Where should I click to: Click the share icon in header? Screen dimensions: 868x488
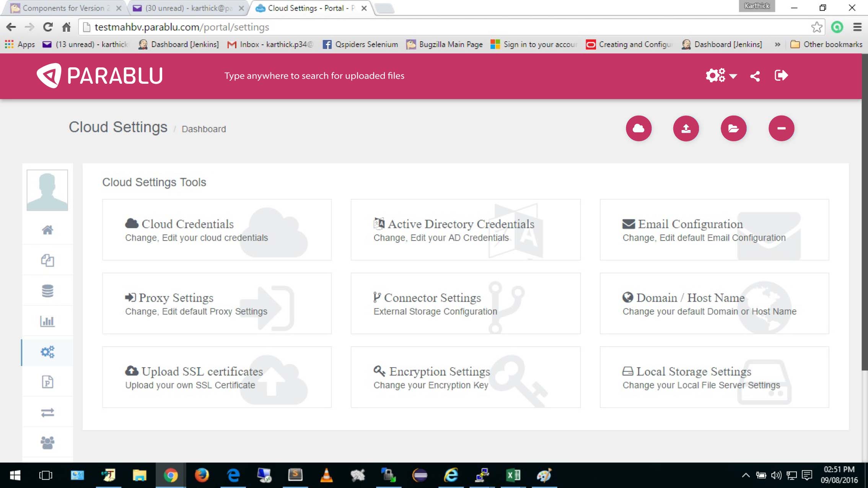click(x=755, y=76)
